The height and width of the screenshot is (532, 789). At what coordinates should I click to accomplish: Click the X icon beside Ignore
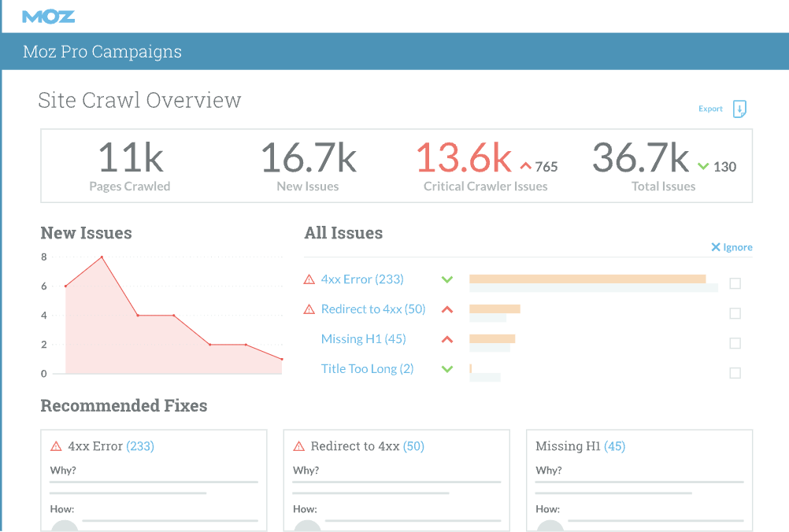coord(716,247)
